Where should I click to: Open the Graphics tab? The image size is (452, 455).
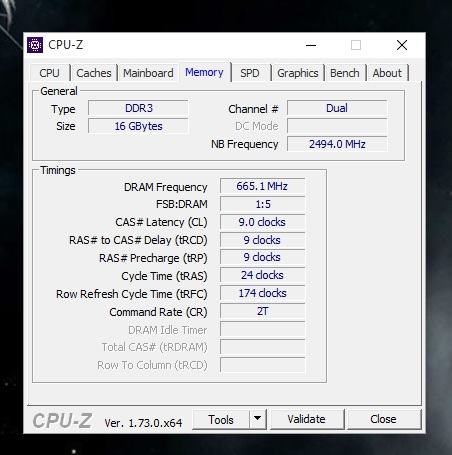pos(298,73)
